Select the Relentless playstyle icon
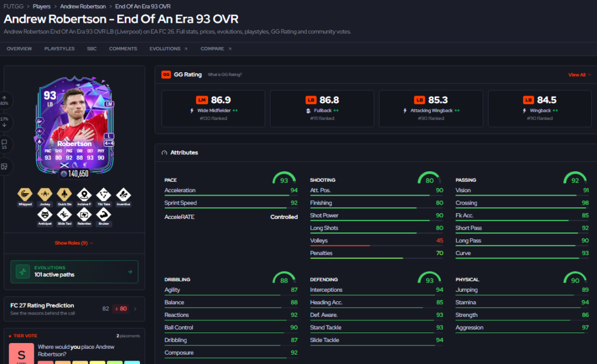 (x=84, y=214)
